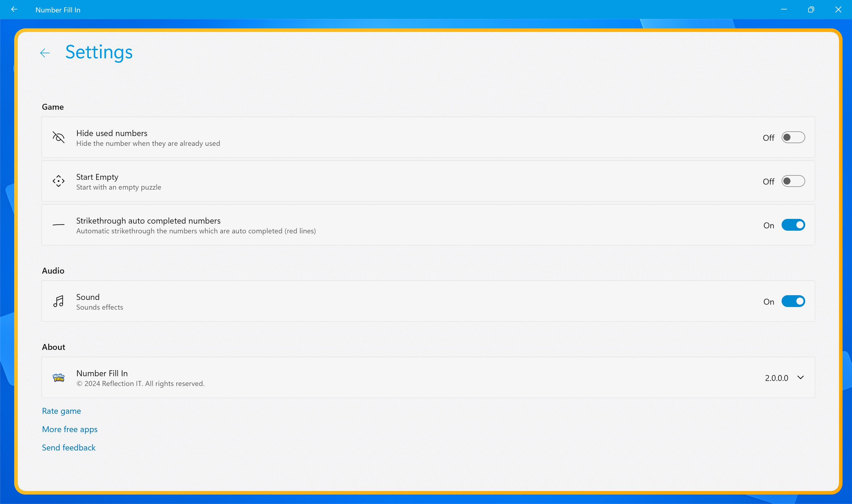Disable Strikethrough auto completed numbers toggle
852x504 pixels.
click(x=793, y=225)
